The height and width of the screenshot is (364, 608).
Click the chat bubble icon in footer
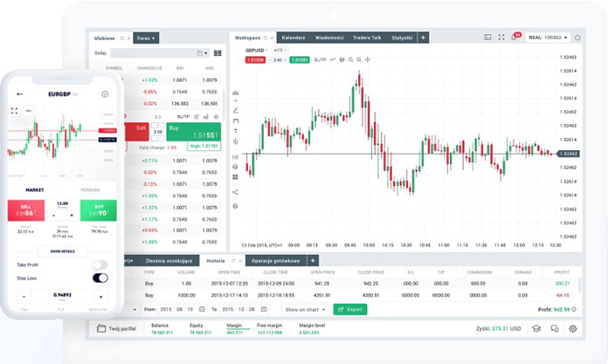(553, 329)
